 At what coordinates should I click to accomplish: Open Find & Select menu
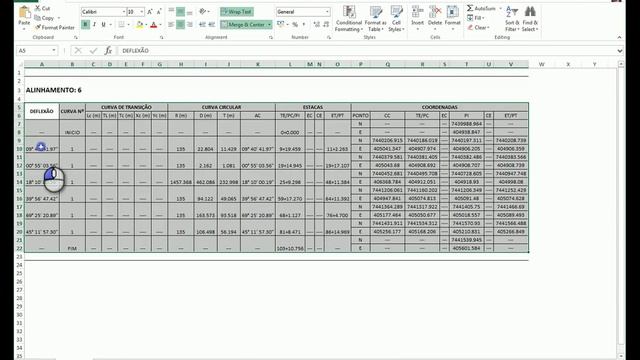[x=530, y=19]
